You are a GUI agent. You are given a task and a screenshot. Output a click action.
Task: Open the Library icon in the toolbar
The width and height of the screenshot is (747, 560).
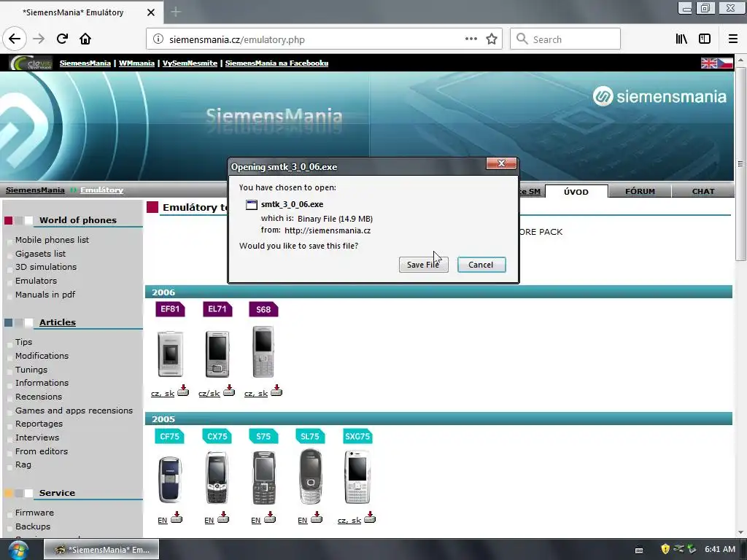[x=681, y=39]
